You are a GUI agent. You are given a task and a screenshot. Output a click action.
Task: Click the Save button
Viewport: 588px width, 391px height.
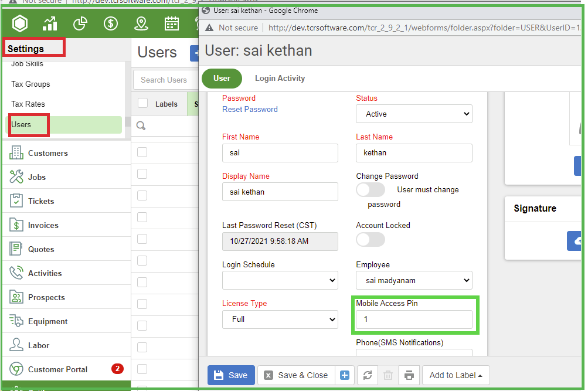231,375
